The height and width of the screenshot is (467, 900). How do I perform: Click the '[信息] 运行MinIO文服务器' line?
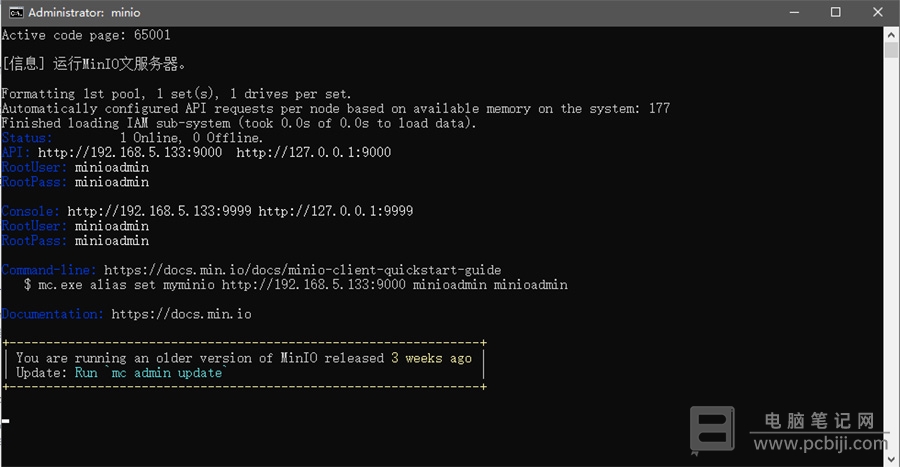(x=94, y=64)
